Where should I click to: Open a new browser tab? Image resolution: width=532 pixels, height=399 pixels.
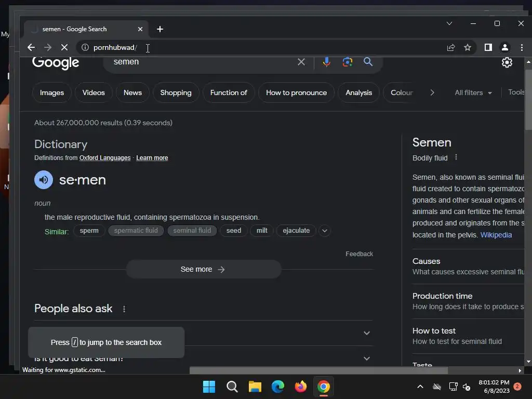point(160,29)
